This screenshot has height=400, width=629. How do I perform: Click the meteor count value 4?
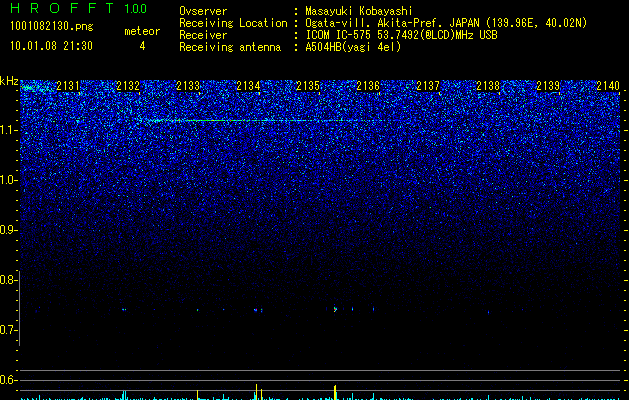[x=142, y=46]
